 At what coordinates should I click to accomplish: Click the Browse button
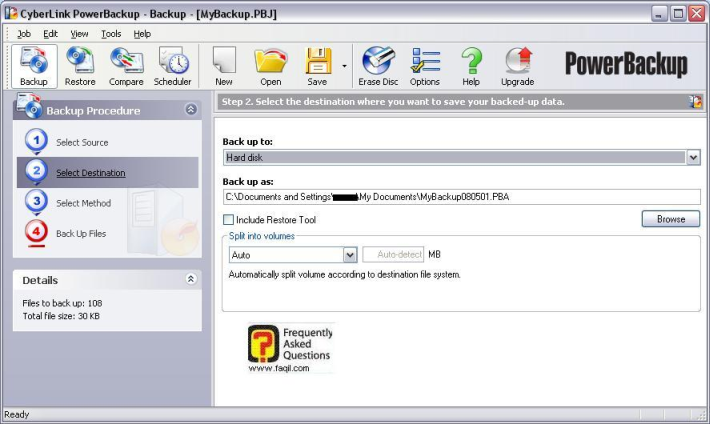(x=670, y=219)
